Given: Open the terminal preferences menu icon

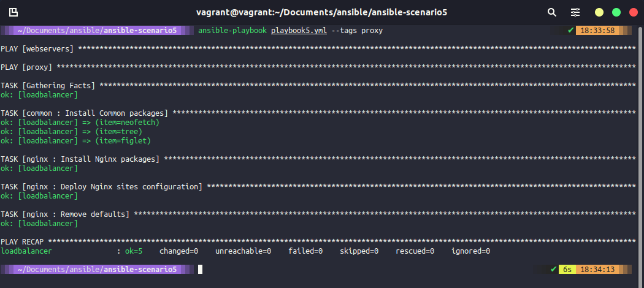Looking at the screenshot, I should tap(575, 12).
